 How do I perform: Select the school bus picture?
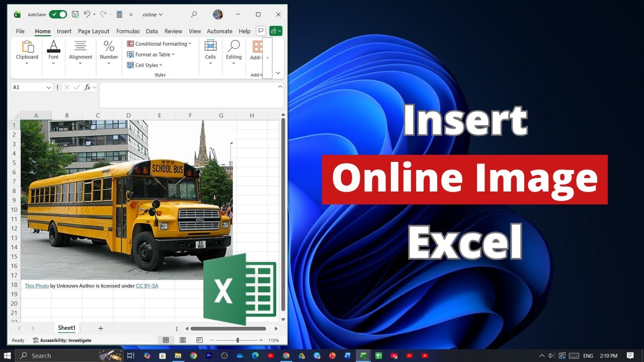[126, 200]
